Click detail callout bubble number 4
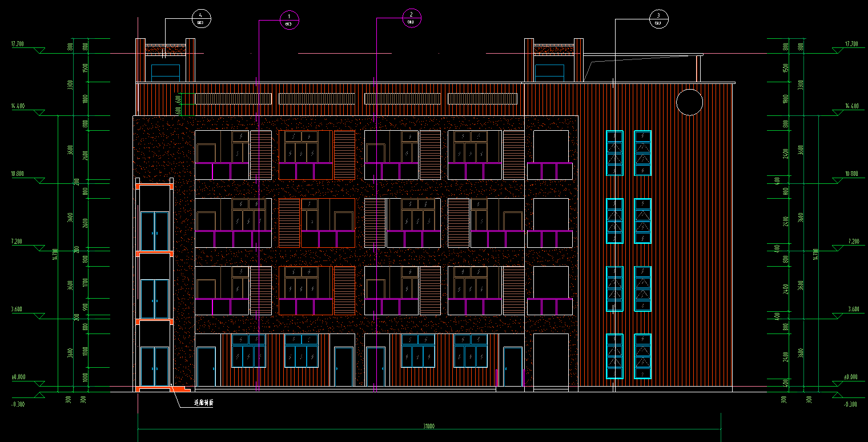This screenshot has width=868, height=442. point(201,18)
